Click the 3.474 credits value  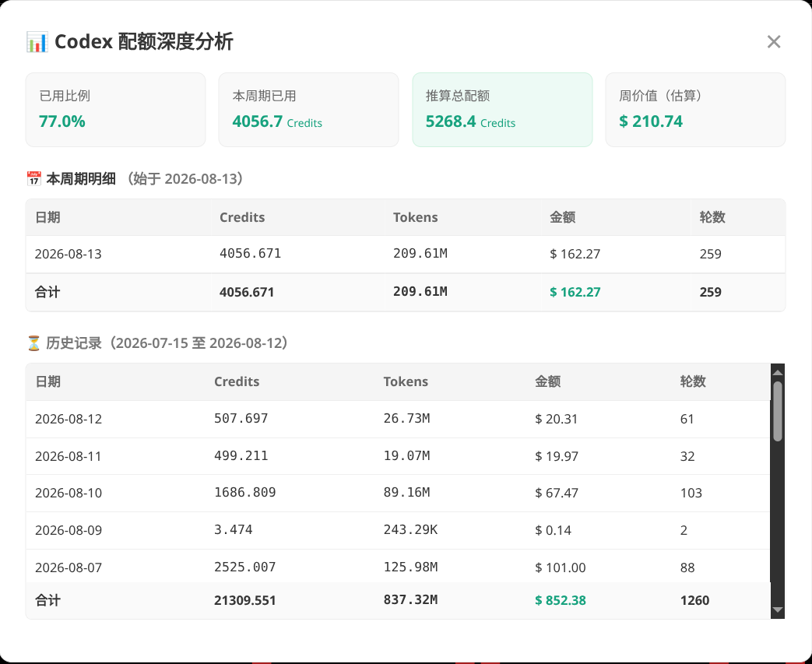pyautogui.click(x=233, y=530)
